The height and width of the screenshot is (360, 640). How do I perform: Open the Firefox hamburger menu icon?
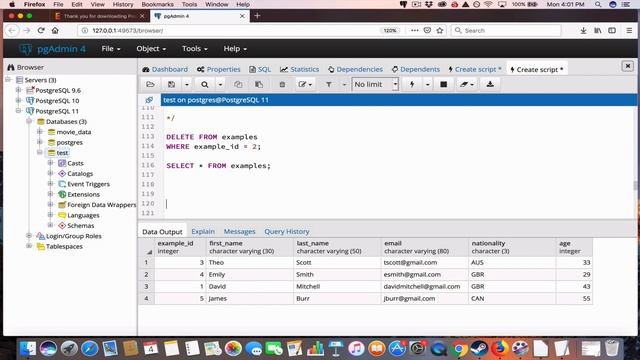629,30
